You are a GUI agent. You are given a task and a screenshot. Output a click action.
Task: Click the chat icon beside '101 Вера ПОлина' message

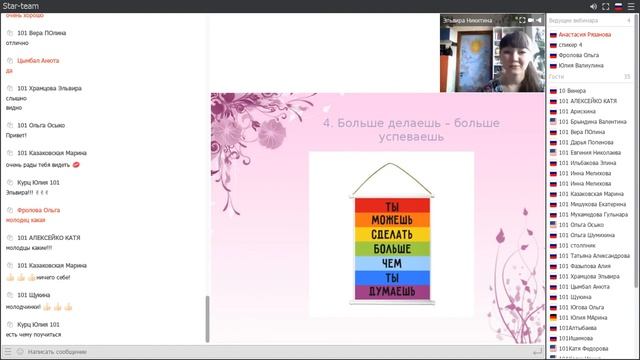[x=10, y=33]
